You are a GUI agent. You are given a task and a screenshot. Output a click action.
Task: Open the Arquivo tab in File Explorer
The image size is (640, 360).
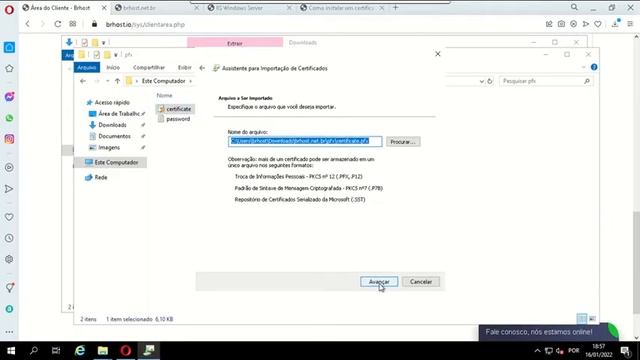pyautogui.click(x=87, y=67)
